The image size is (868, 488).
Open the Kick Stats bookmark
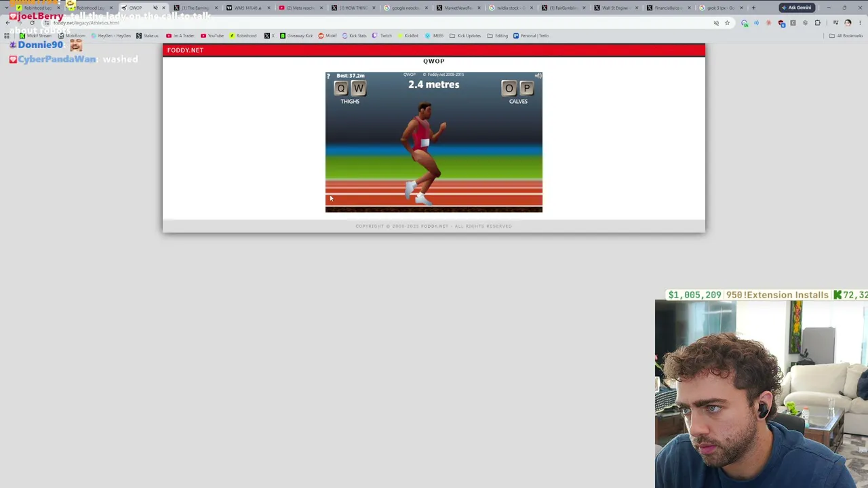coord(355,36)
